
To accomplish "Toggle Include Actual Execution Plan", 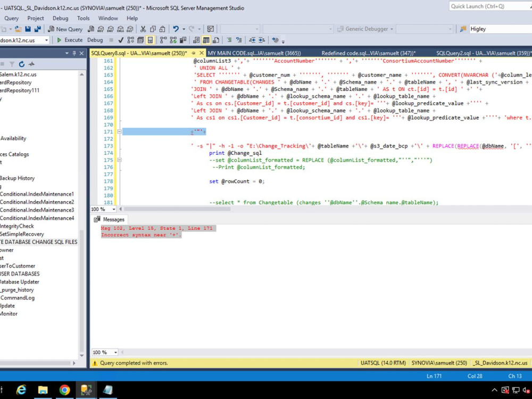I will coord(163,40).
